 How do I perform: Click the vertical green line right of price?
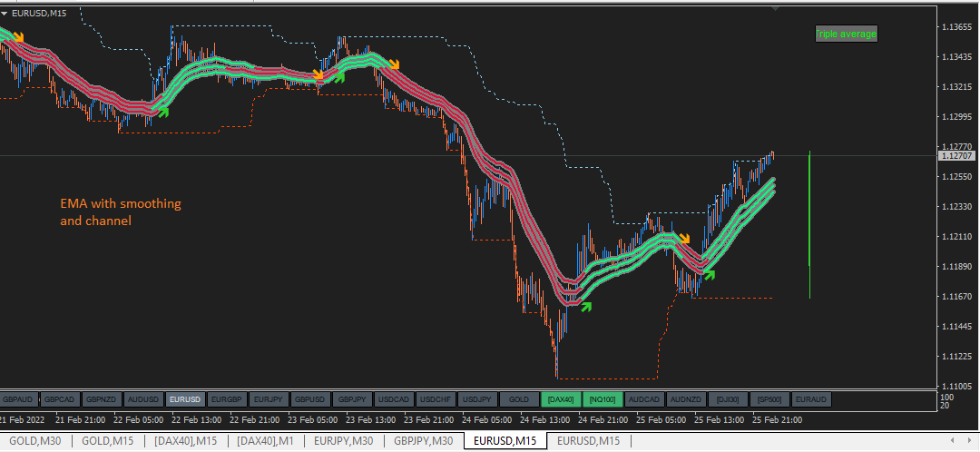pyautogui.click(x=810, y=224)
